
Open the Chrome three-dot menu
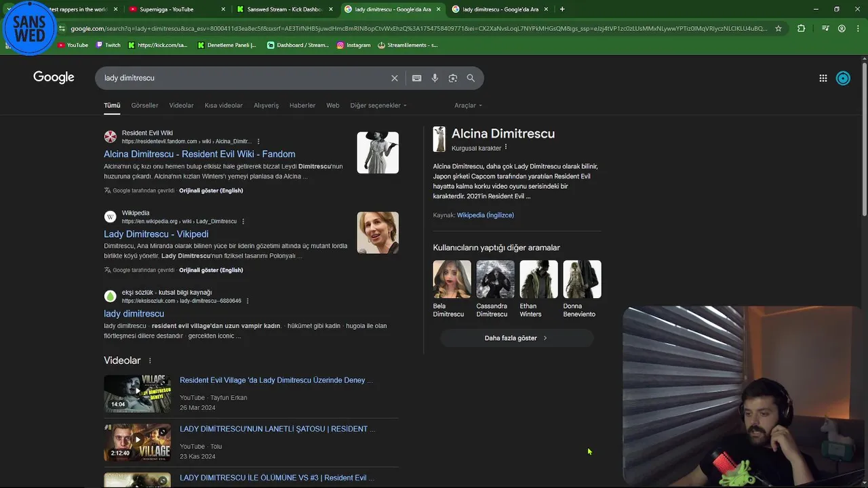pyautogui.click(x=859, y=28)
